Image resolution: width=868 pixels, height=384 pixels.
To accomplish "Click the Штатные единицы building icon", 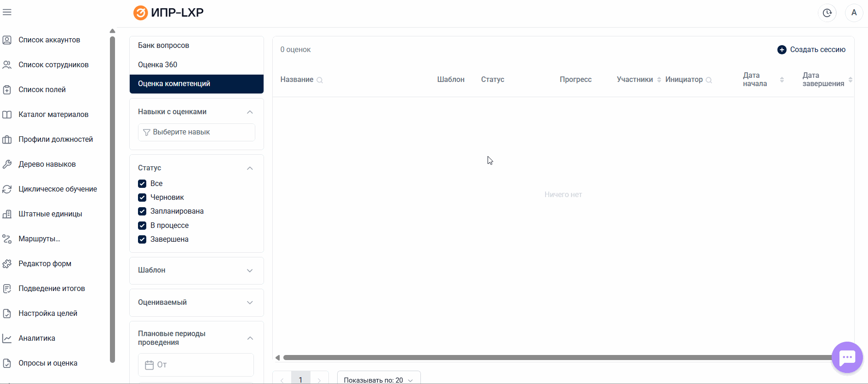I will [7, 214].
